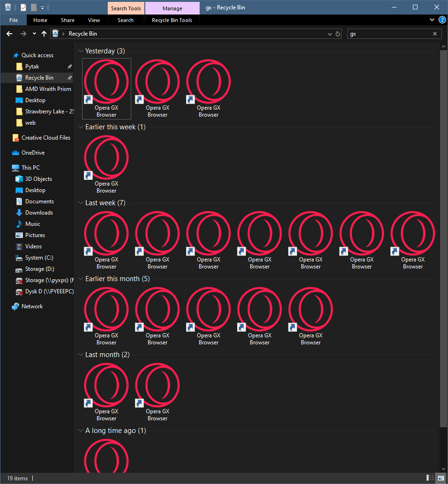This screenshot has width=448, height=484.
Task: Go up one folder level
Action: point(44,34)
